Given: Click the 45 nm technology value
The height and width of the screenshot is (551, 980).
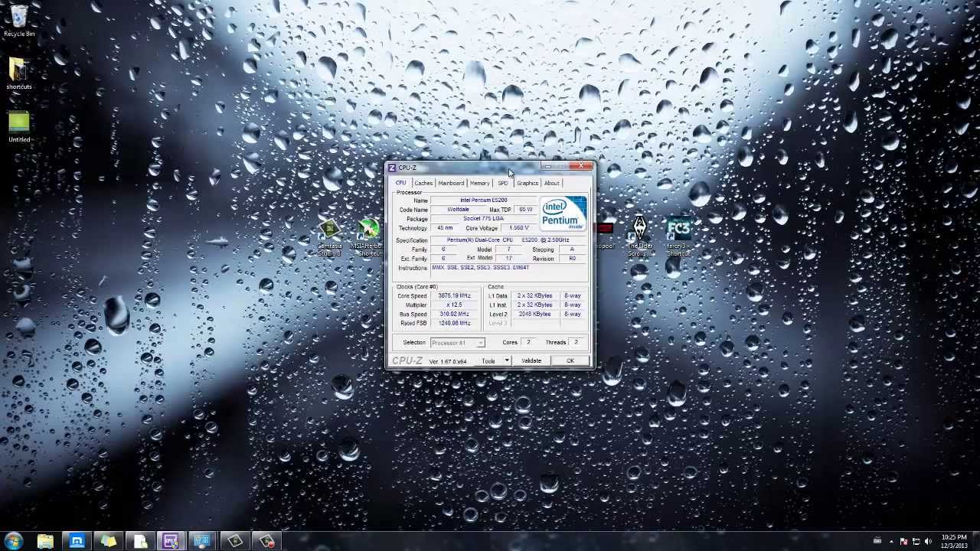Looking at the screenshot, I should pos(445,228).
